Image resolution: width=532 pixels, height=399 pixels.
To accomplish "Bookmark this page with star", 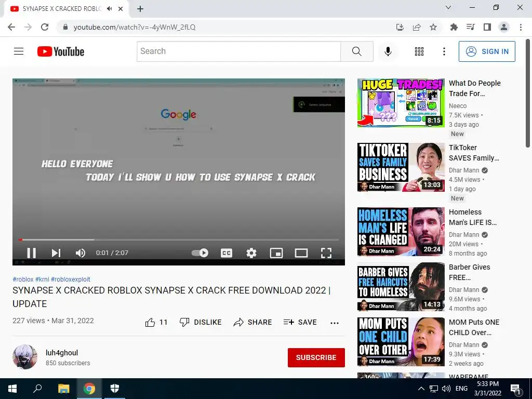I will [433, 27].
